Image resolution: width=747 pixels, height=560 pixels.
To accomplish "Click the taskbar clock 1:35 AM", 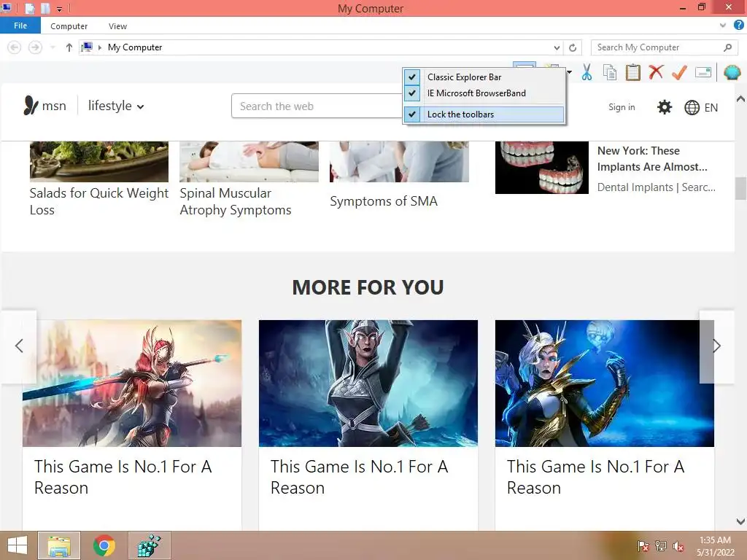I will pyautogui.click(x=715, y=540).
